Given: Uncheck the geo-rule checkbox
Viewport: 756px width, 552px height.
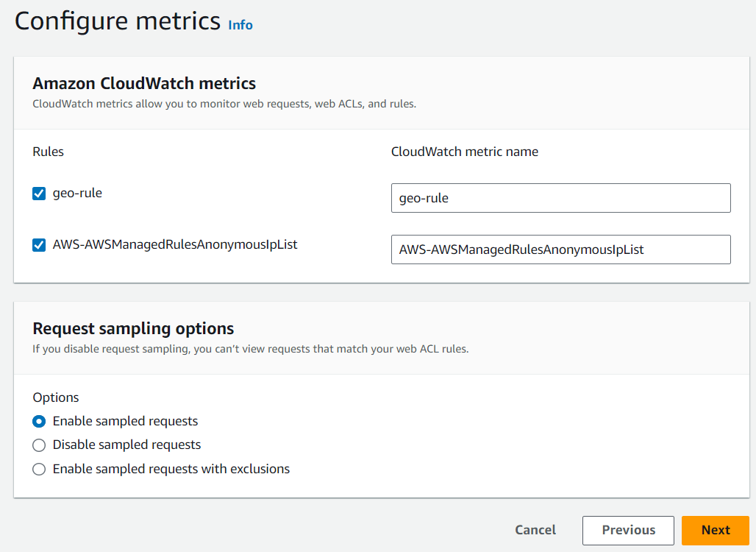Looking at the screenshot, I should [x=40, y=194].
